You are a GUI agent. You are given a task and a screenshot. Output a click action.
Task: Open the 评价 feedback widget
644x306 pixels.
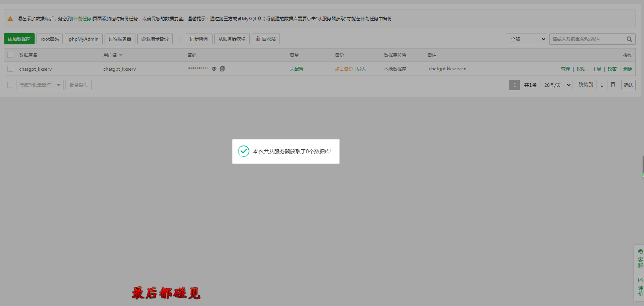coord(640,287)
